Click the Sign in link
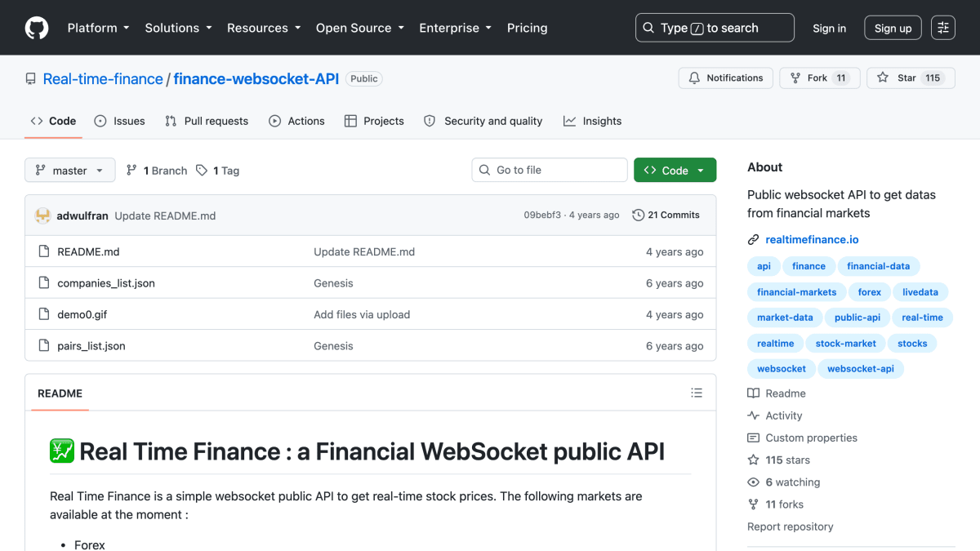 coord(829,28)
